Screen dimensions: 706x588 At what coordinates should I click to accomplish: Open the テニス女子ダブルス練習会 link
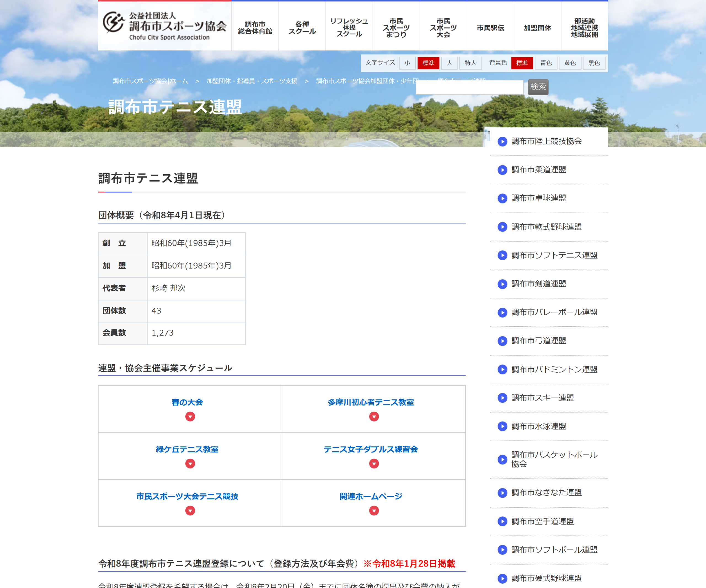tap(371, 450)
